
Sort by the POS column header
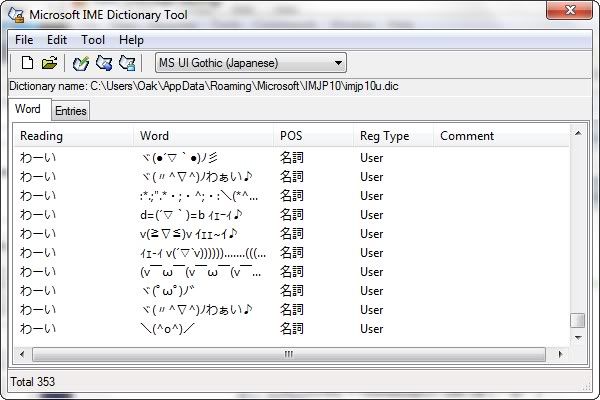pos(314,136)
